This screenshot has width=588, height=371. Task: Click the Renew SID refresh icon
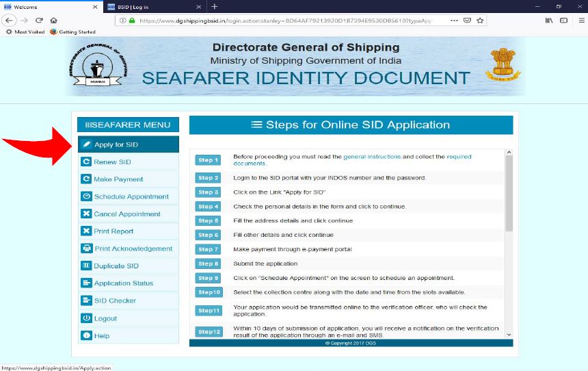tap(86, 162)
